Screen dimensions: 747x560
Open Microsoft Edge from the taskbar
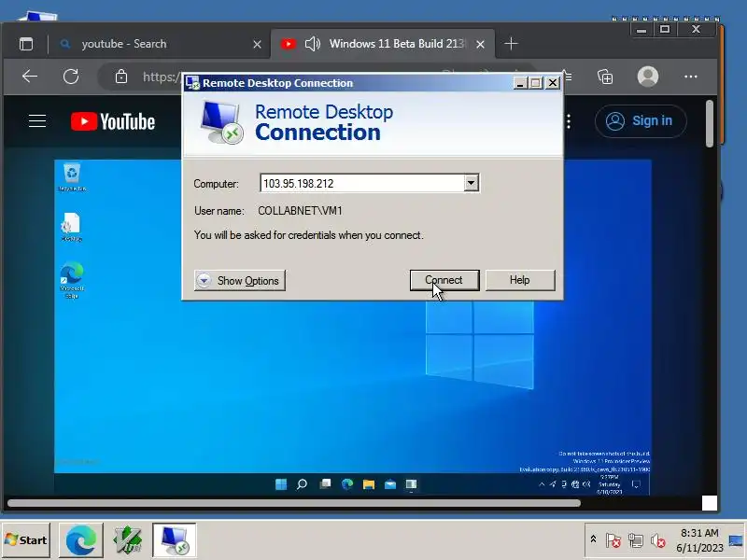pyautogui.click(x=81, y=540)
